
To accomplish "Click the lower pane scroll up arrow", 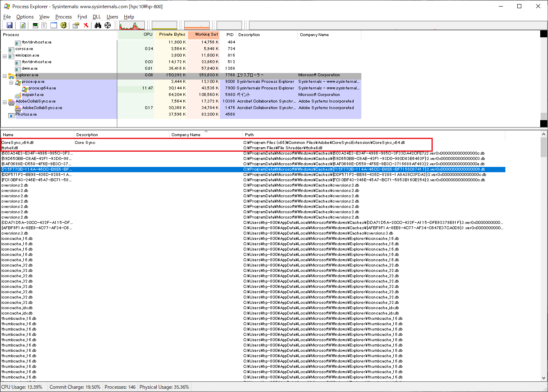I will 544,134.
